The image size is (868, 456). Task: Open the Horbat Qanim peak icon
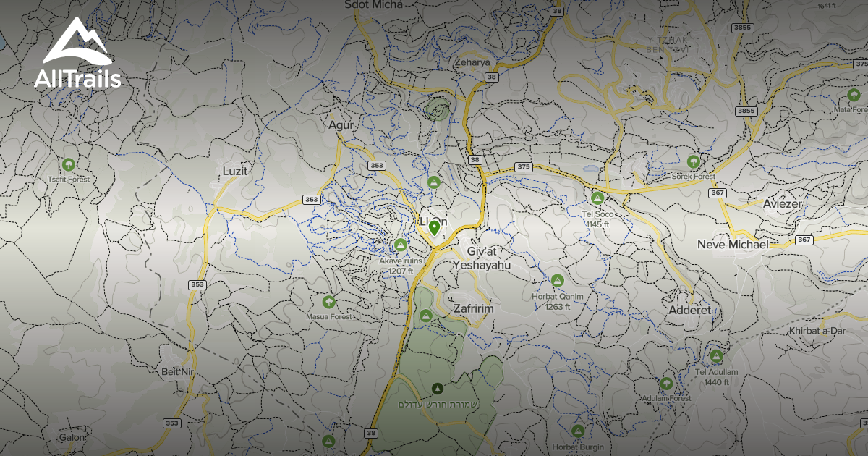tap(558, 280)
